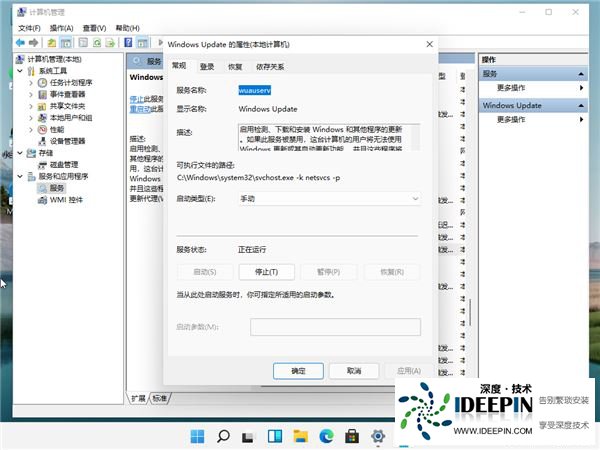Click the 停止(T) button
This screenshot has width=600, height=450.
[x=267, y=272]
